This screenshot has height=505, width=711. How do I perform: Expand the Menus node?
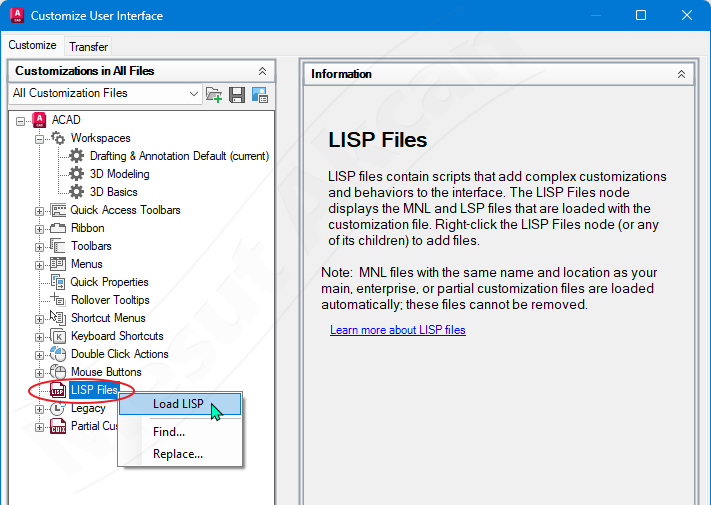coord(39,265)
